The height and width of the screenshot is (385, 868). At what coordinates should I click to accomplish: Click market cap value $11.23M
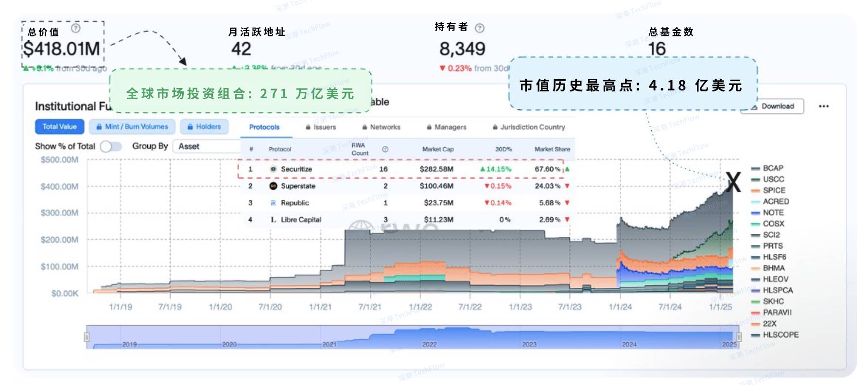click(x=438, y=220)
